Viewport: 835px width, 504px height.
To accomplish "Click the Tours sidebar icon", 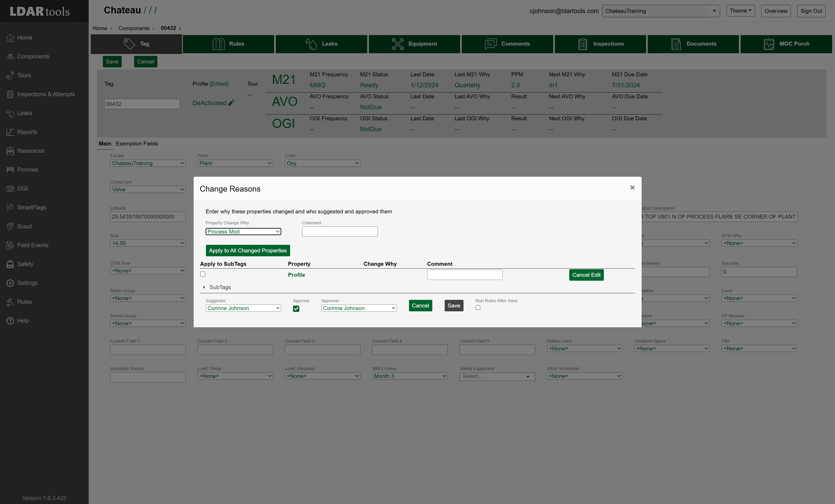I will pyautogui.click(x=10, y=75).
